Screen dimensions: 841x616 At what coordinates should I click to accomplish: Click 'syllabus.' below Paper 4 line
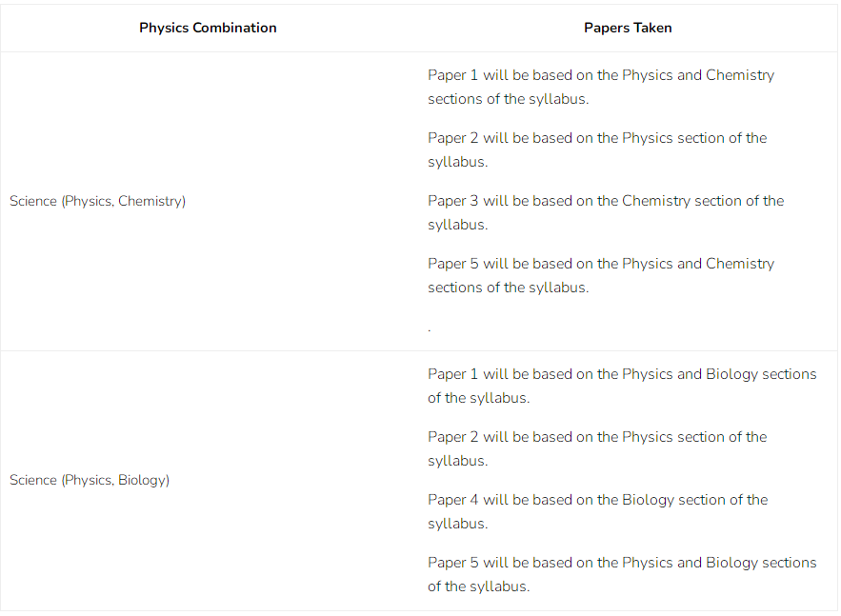[457, 524]
